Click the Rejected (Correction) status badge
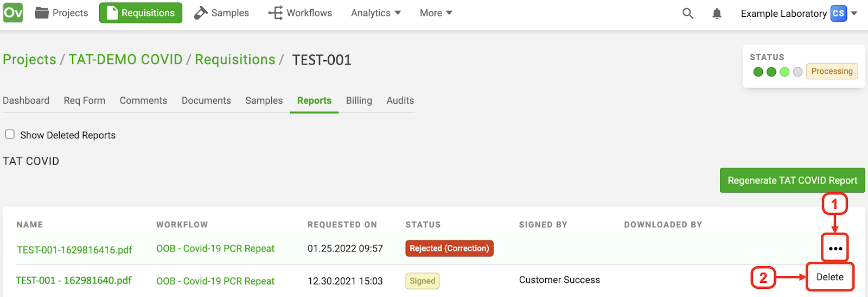This screenshot has width=868, height=297. (449, 248)
